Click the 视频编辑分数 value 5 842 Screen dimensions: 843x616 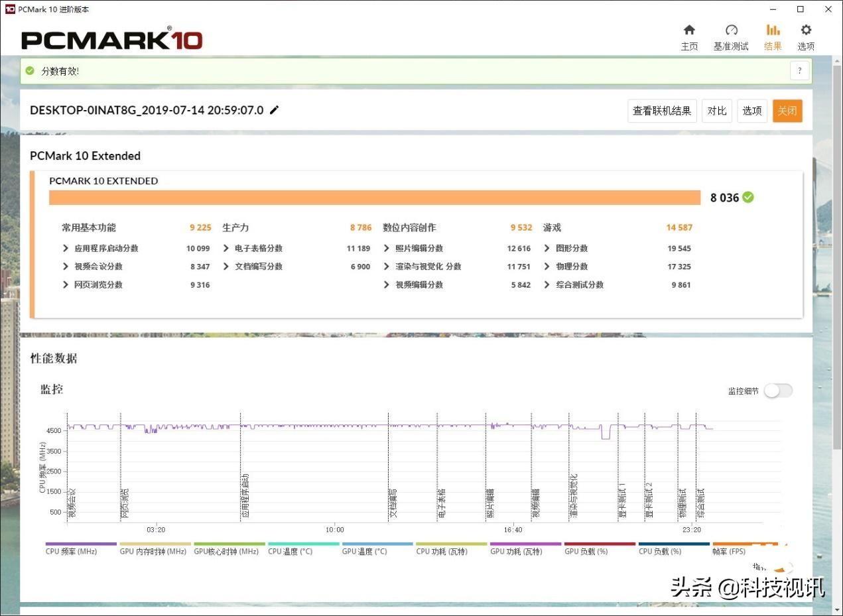pyautogui.click(x=521, y=284)
